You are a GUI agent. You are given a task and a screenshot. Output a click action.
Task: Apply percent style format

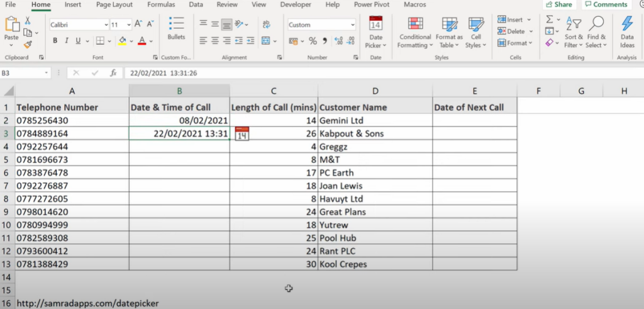pyautogui.click(x=313, y=41)
